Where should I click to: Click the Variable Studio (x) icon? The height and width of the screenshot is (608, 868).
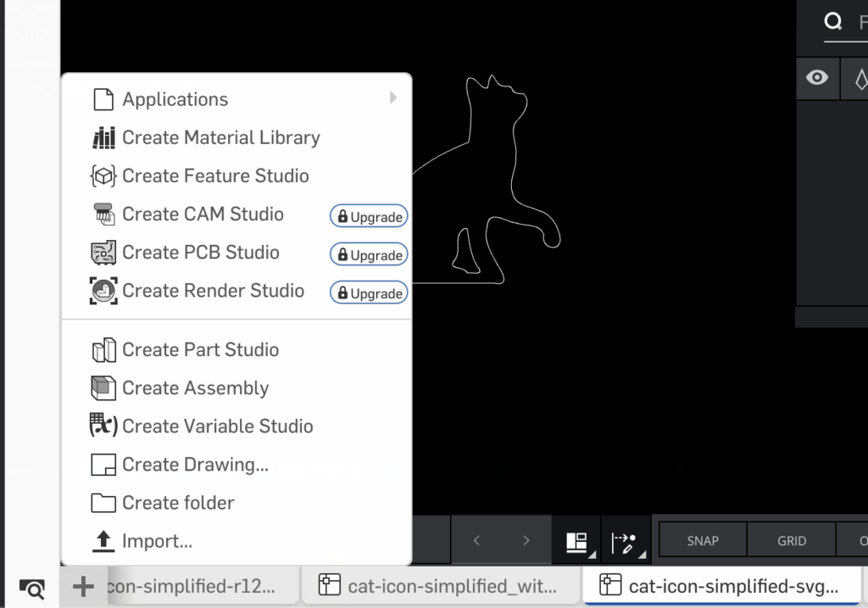tap(103, 426)
